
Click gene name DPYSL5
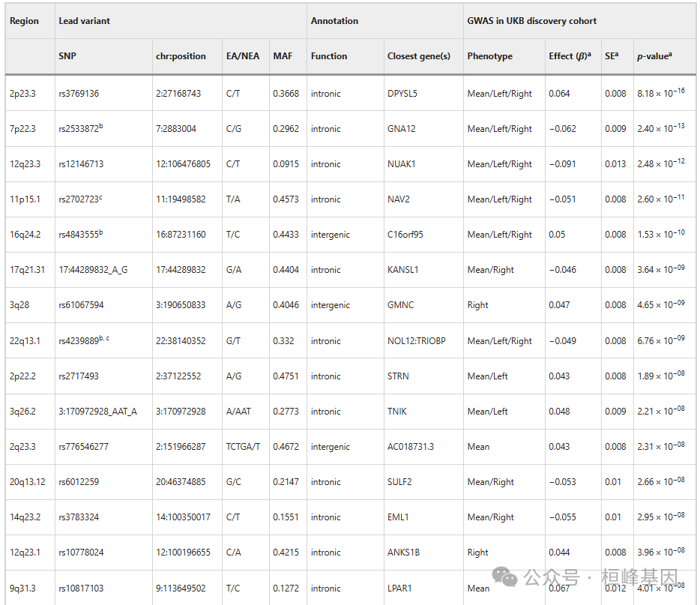pyautogui.click(x=402, y=93)
